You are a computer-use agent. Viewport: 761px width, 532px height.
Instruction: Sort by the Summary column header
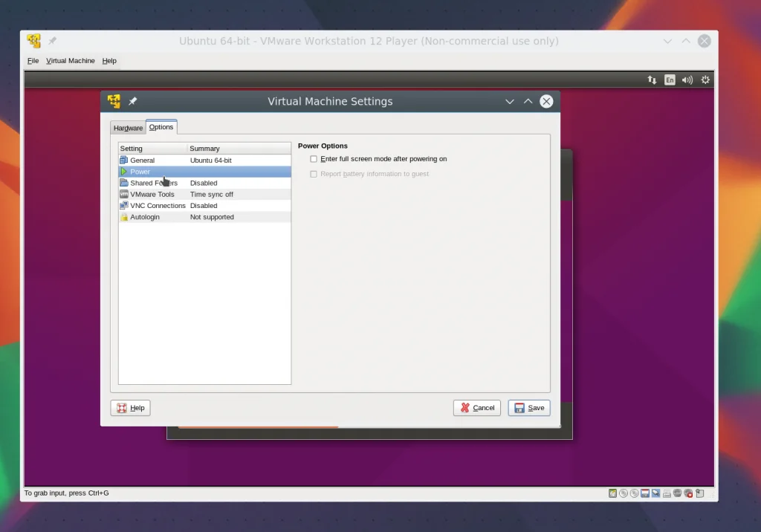(239, 148)
